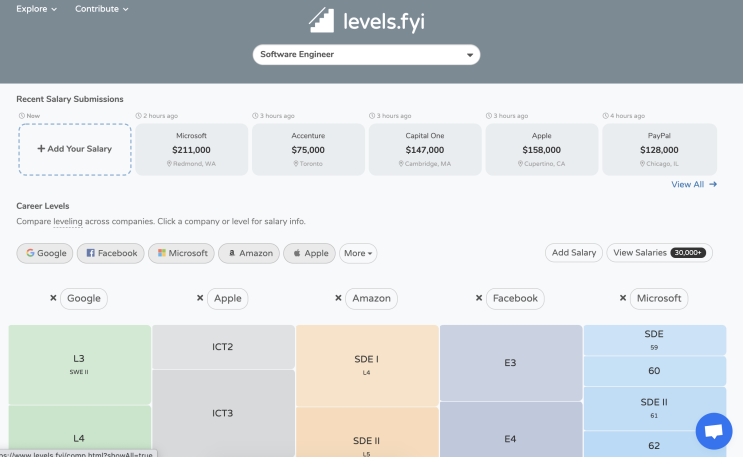Remove Amazon column with its X icon
This screenshot has width=743, height=457.
[338, 298]
